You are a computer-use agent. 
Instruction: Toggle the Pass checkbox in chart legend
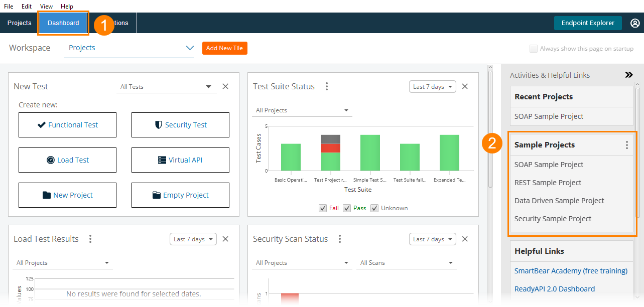[x=347, y=208]
